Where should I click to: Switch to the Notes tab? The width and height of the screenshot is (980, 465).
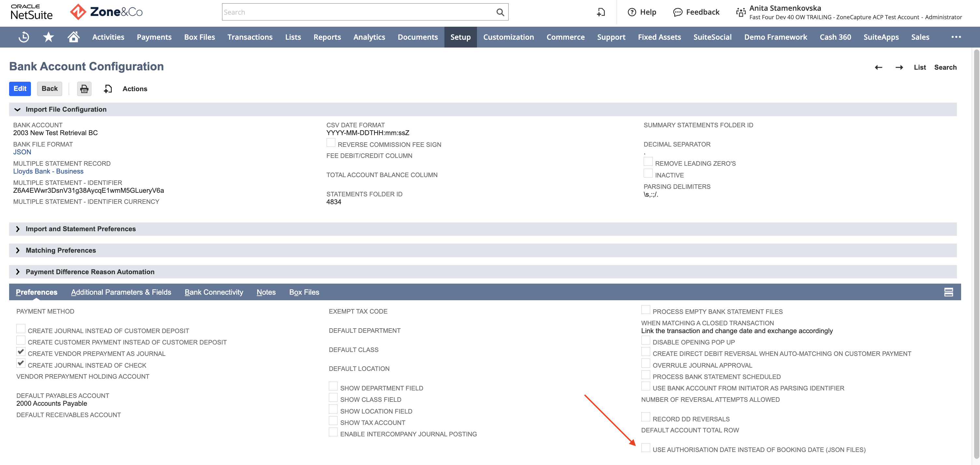tap(266, 292)
